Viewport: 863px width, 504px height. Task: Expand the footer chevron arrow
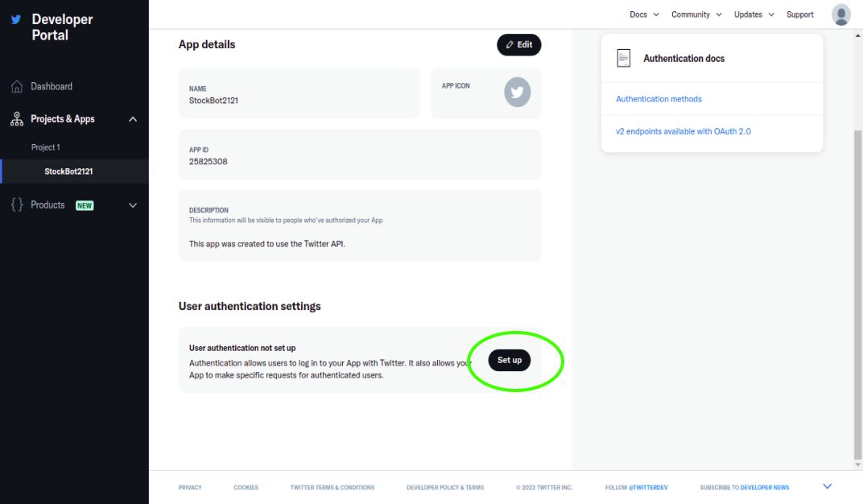pyautogui.click(x=827, y=486)
